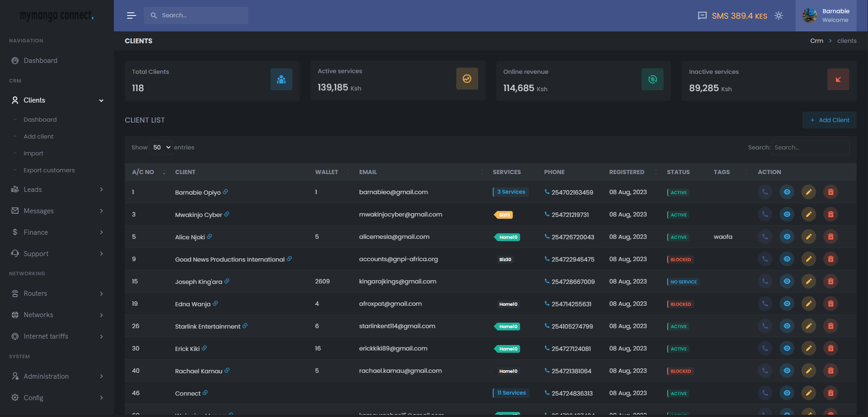
Task: Click the Add Client button
Action: (829, 120)
